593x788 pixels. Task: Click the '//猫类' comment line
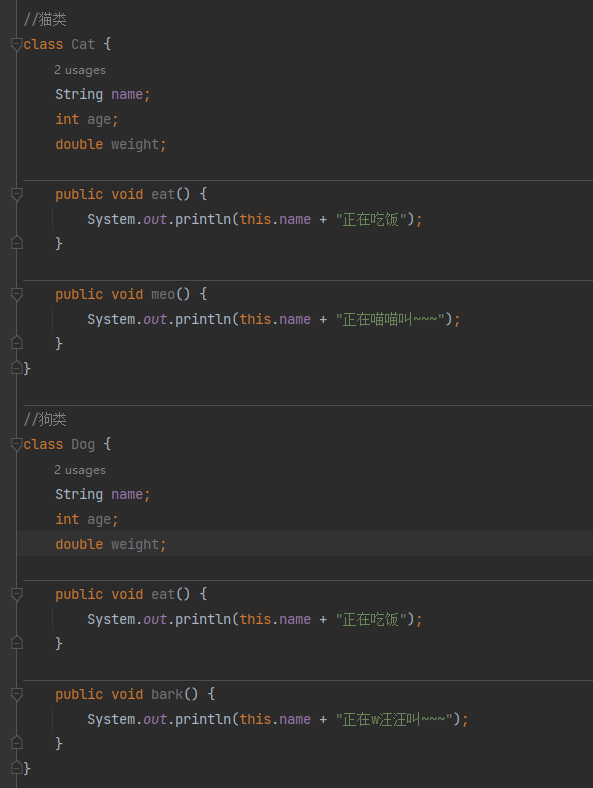pos(45,20)
